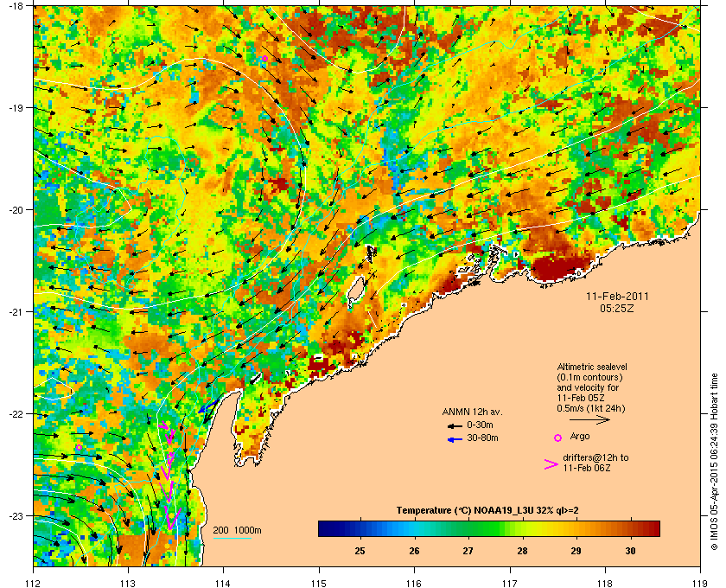Click the latitude axis label "-20"
Image resolution: width=726 pixels, height=588 pixels.
pos(16,210)
